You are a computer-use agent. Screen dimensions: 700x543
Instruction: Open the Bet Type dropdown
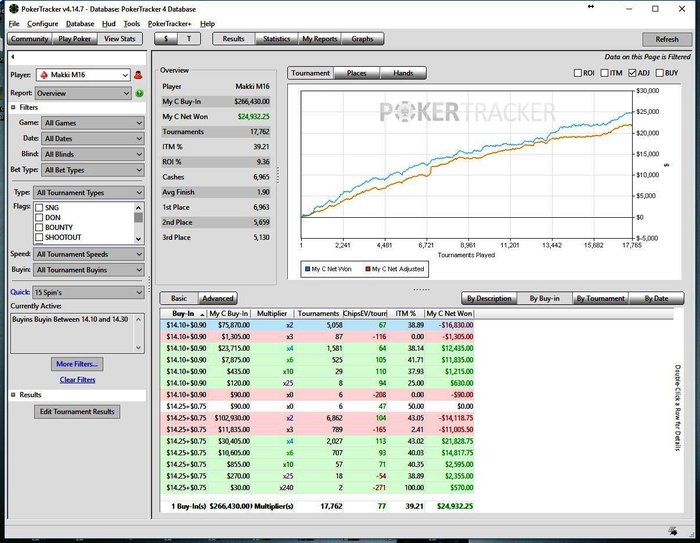[x=93, y=170]
